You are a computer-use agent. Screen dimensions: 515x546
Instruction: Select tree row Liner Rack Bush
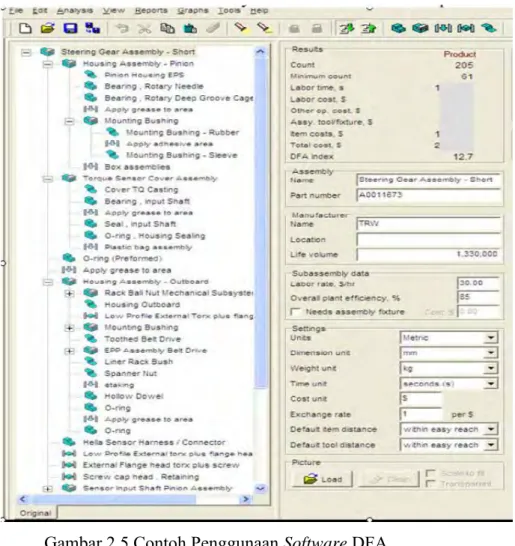139,361
